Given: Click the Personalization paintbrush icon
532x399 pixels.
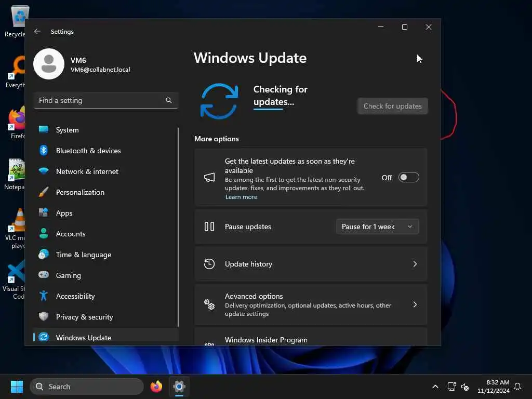Looking at the screenshot, I should [44, 192].
